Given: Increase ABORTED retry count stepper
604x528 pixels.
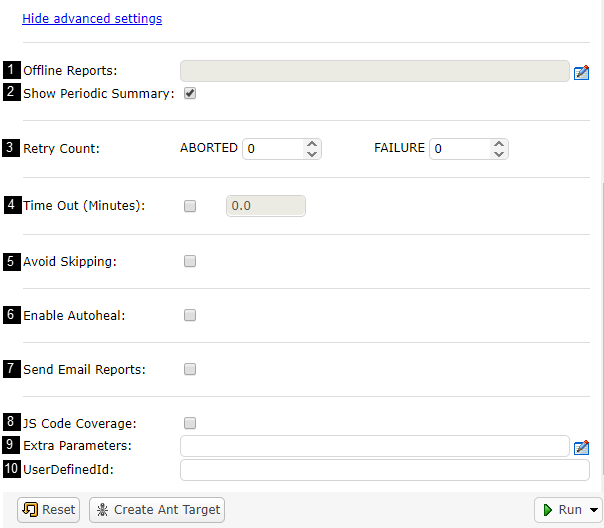Looking at the screenshot, I should (312, 143).
